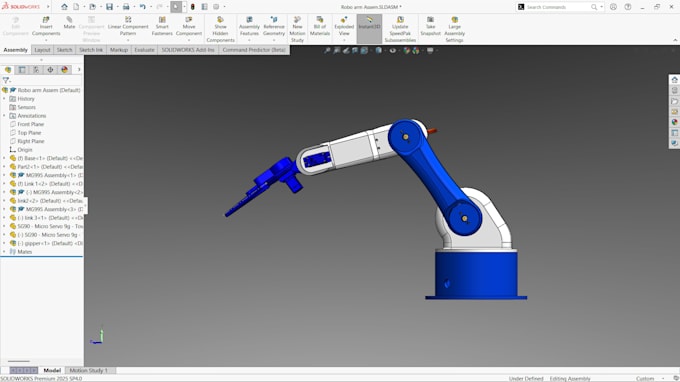680x382 pixels.
Task: Toggle Instant3D mode
Action: 369,29
